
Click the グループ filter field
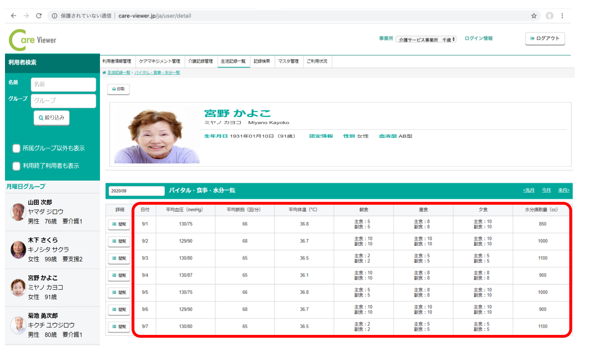pyautogui.click(x=63, y=101)
